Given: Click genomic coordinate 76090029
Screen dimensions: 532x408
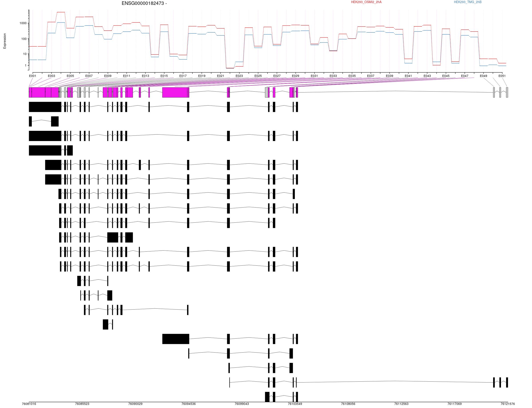Looking at the screenshot, I should (135, 404).
